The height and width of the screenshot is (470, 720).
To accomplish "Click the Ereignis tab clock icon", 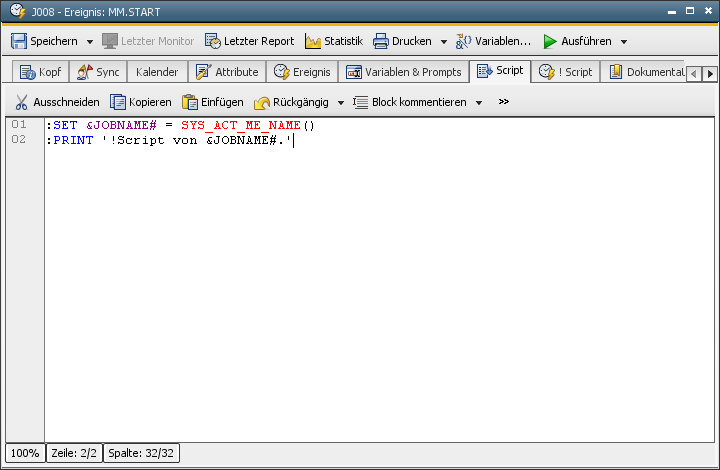I will [x=281, y=72].
